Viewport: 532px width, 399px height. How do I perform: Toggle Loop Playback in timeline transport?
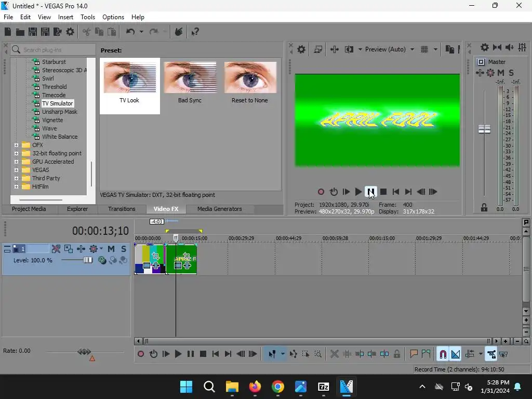point(153,354)
